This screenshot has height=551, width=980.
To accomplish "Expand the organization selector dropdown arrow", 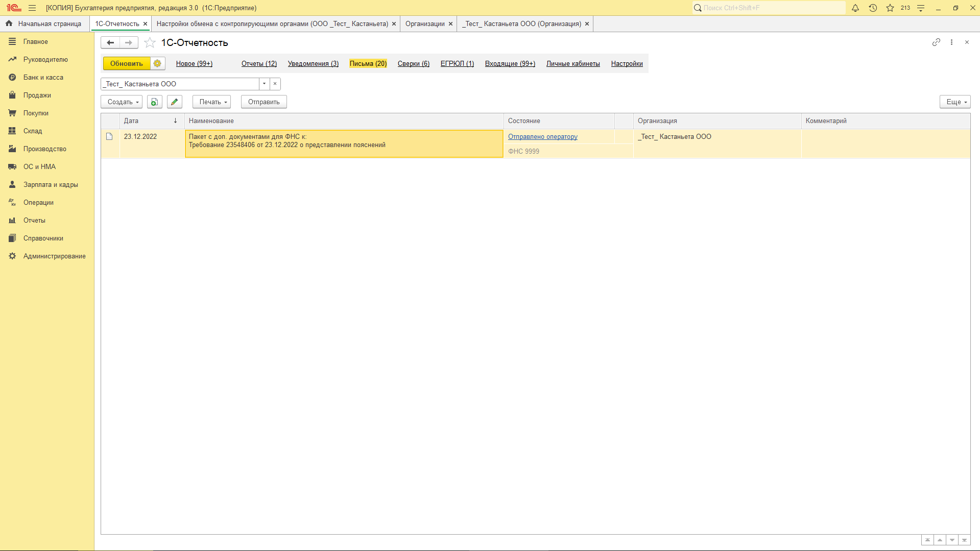I will [264, 84].
